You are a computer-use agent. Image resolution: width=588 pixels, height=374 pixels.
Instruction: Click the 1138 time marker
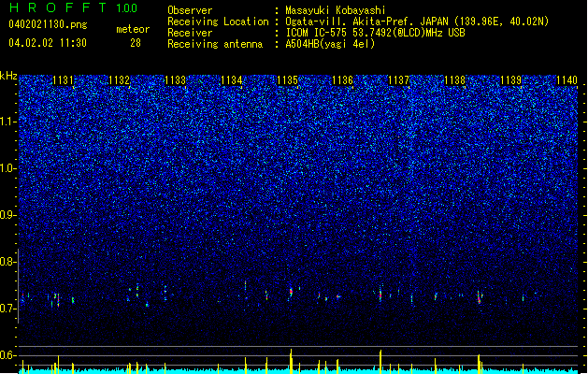point(455,79)
